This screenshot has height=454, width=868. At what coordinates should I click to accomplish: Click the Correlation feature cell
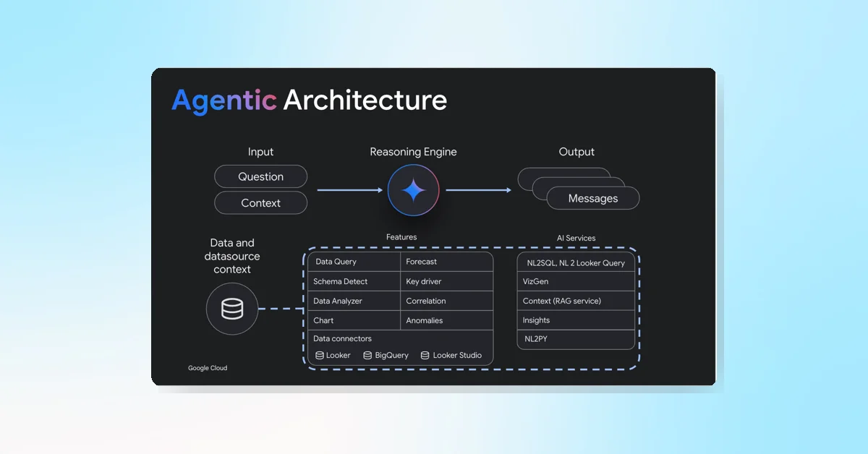447,301
